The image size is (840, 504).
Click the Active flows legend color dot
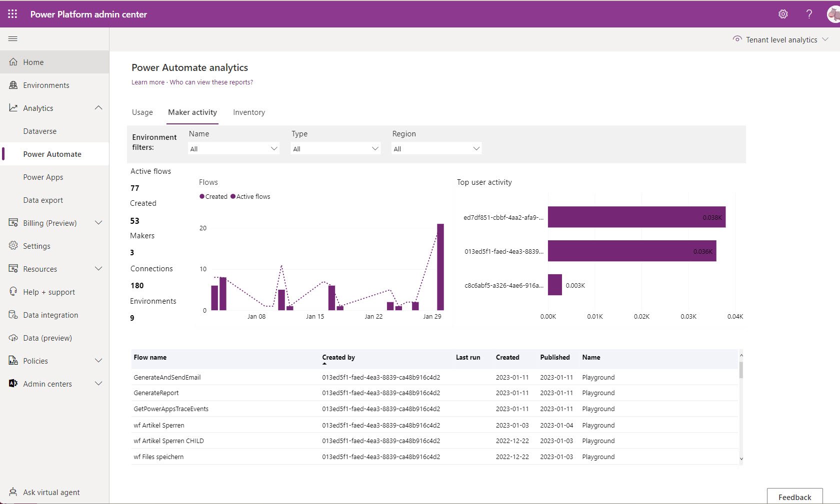click(233, 196)
